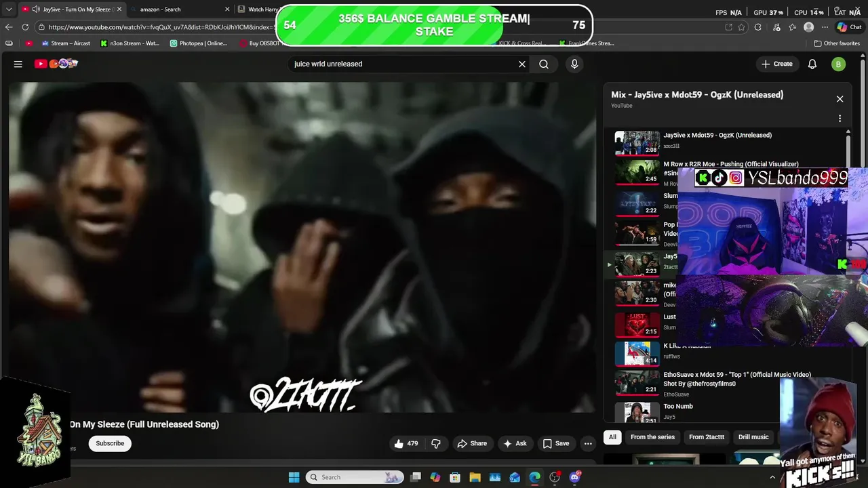Play the K Like A Russian playlist item

[x=726, y=353]
